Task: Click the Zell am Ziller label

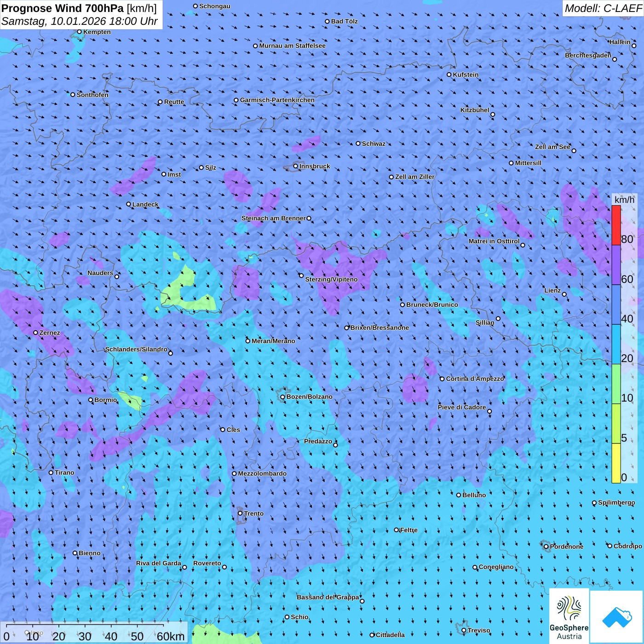Action: [415, 177]
